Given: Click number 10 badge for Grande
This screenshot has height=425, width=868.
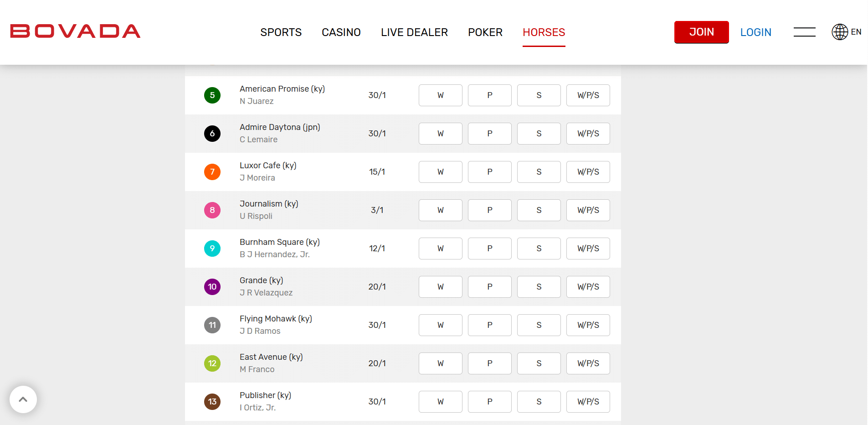Looking at the screenshot, I should pyautogui.click(x=212, y=287).
